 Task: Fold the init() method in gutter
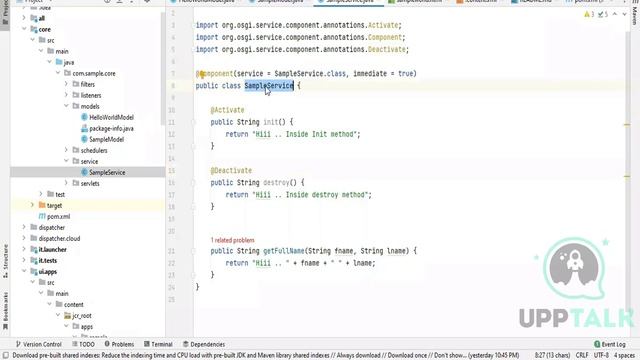(193, 122)
